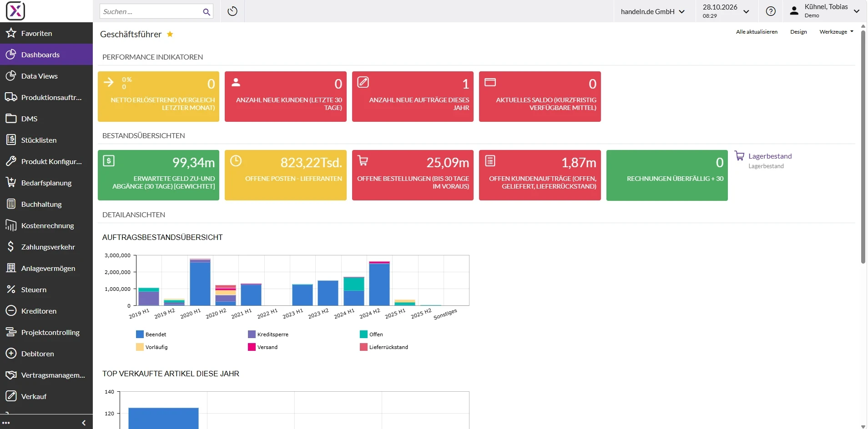868x429 pixels.
Task: Click the Kreditoren minus-circle icon
Action: [11, 311]
